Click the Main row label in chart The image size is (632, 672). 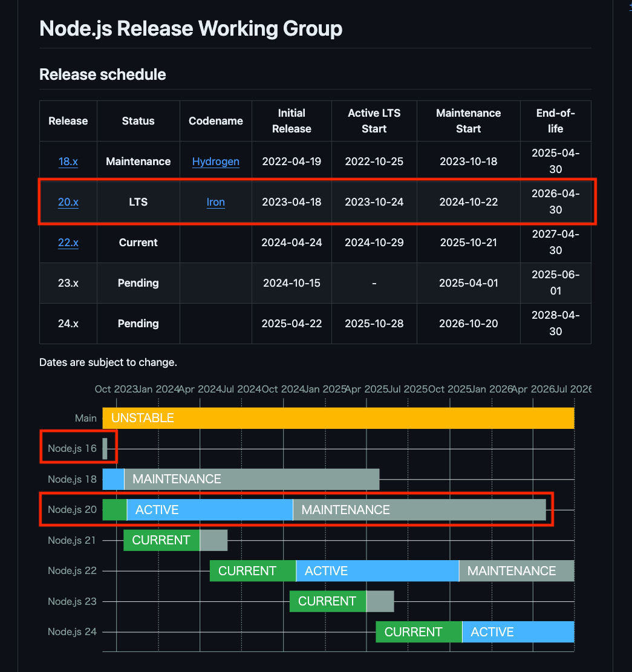pyautogui.click(x=86, y=419)
